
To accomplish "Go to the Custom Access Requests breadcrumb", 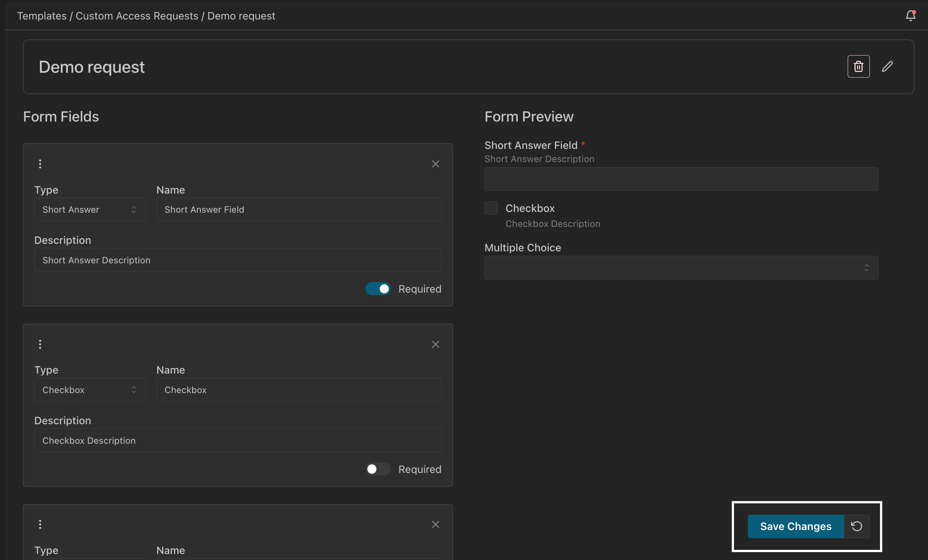I will pyautogui.click(x=137, y=16).
